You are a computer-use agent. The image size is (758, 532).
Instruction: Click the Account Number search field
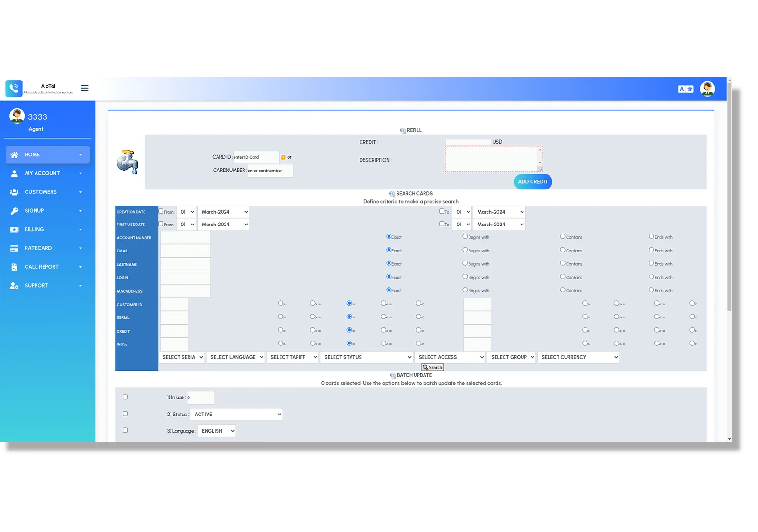tap(185, 238)
